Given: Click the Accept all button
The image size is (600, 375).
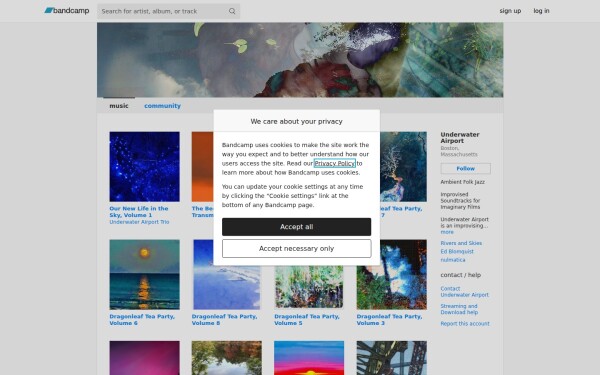Looking at the screenshot, I should [297, 227].
